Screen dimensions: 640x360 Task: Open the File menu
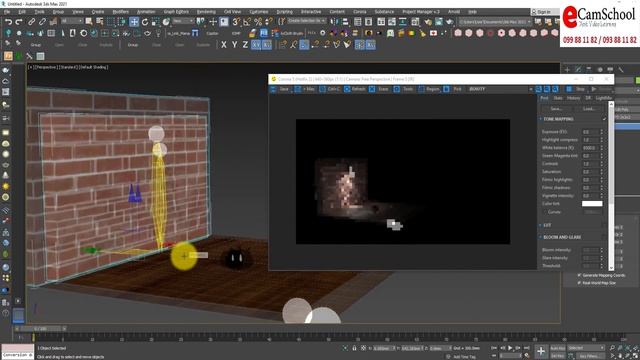click(7, 12)
